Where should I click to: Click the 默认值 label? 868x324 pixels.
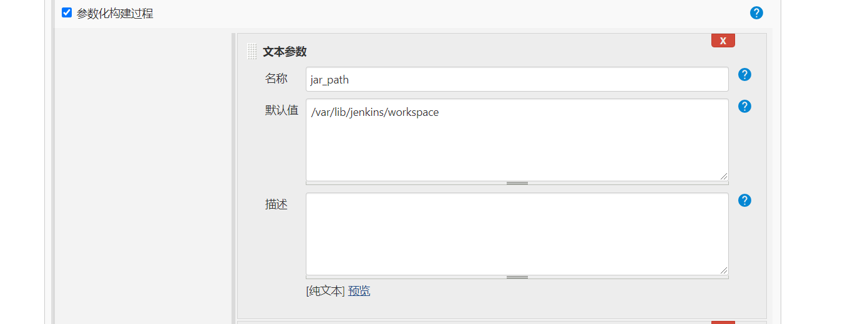pos(282,110)
